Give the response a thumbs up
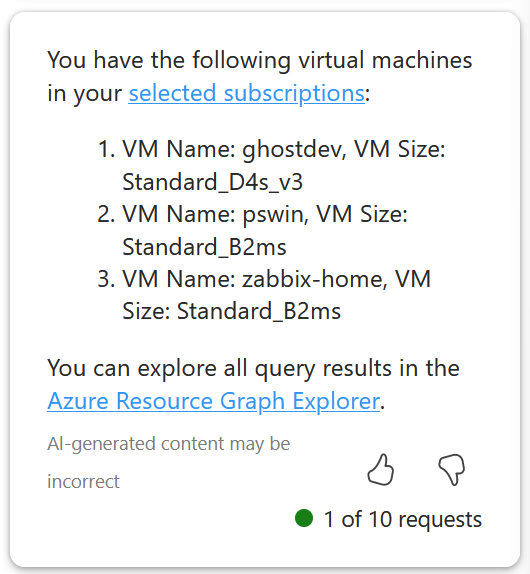The image size is (530, 574). (381, 470)
